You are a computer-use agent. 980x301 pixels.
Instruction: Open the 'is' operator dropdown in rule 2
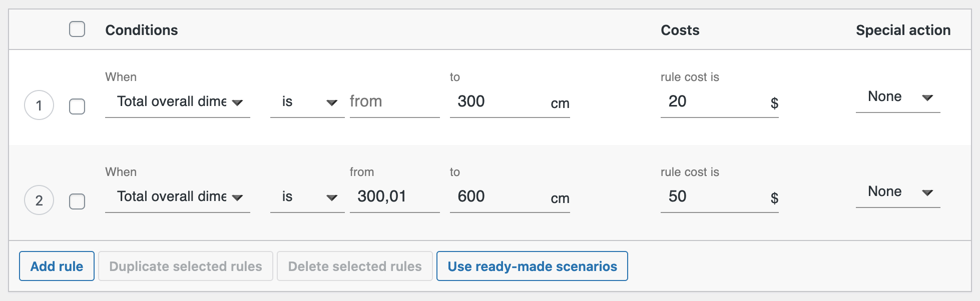(x=307, y=196)
